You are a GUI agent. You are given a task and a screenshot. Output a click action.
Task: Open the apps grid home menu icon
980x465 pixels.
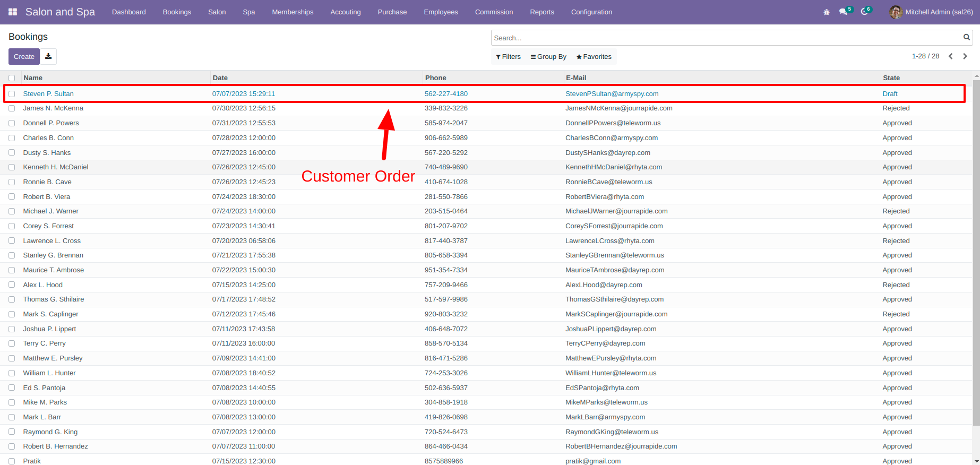13,12
